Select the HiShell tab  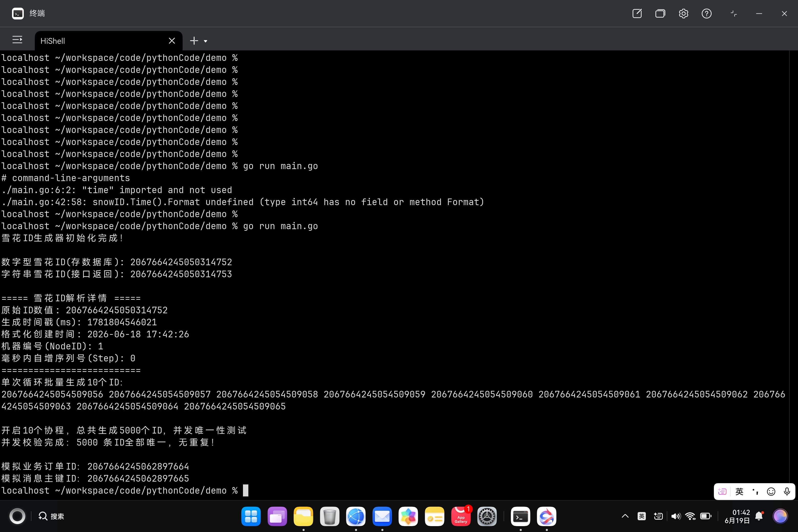pos(108,41)
